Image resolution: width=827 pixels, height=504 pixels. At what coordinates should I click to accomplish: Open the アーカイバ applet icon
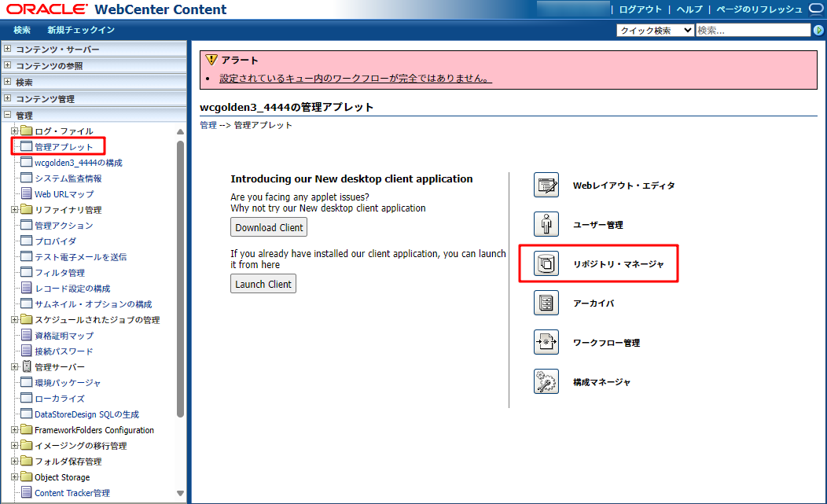coord(546,303)
